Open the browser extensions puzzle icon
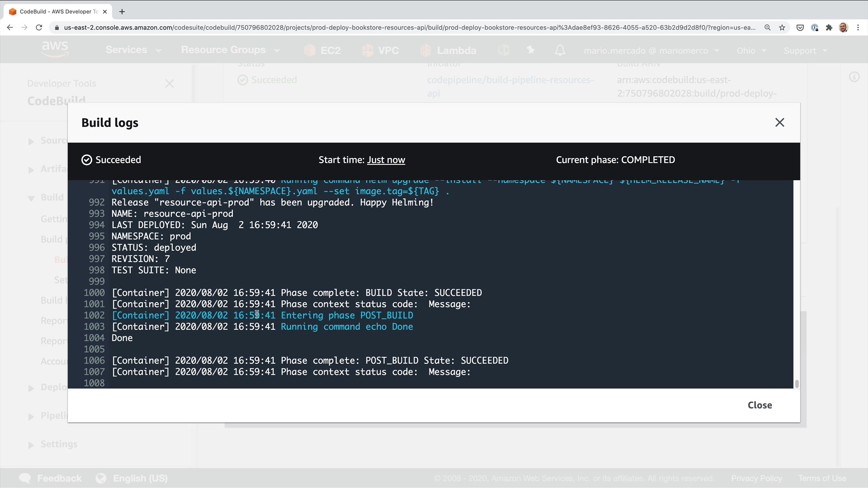The image size is (868, 488). 829,28
